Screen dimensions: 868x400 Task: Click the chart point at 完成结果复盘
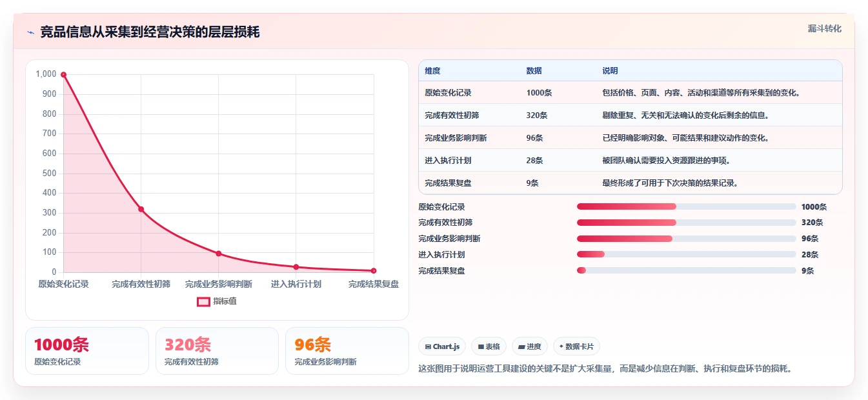tap(374, 271)
